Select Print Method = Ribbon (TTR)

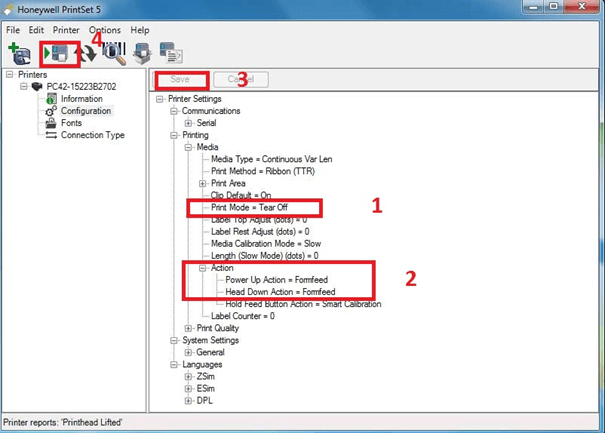pyautogui.click(x=263, y=171)
